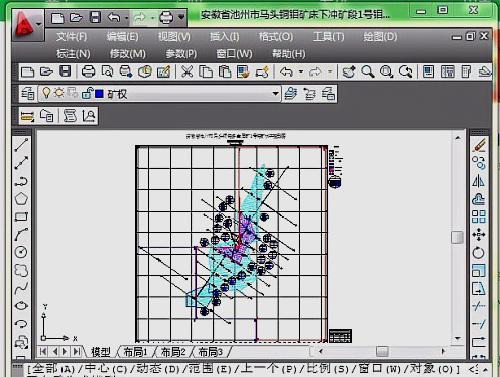The height and width of the screenshot is (377, 500).
Task: Select the Rotate modify tool
Action: click(x=479, y=253)
